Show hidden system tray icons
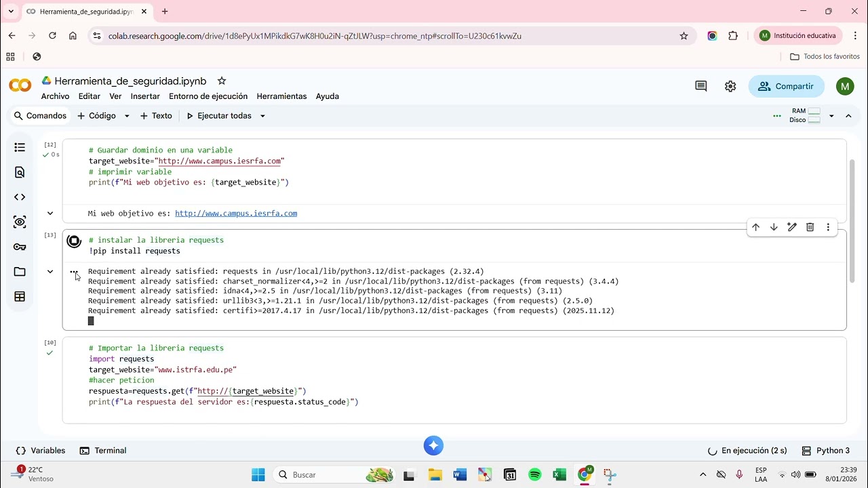Screen dimensions: 868x488 pos(703,474)
